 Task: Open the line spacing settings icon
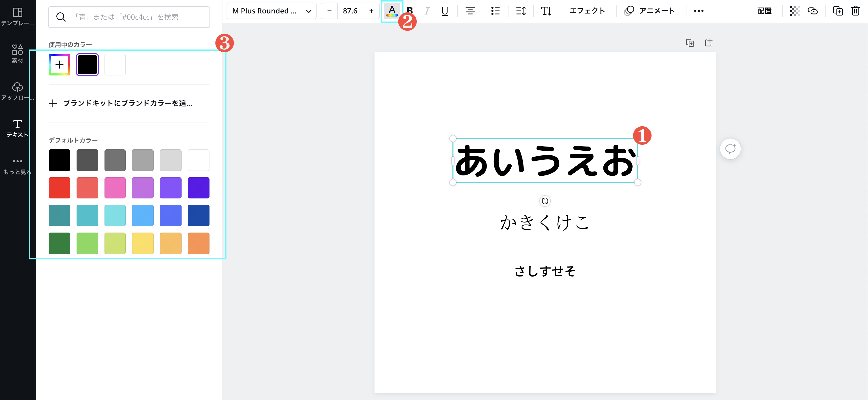(521, 11)
